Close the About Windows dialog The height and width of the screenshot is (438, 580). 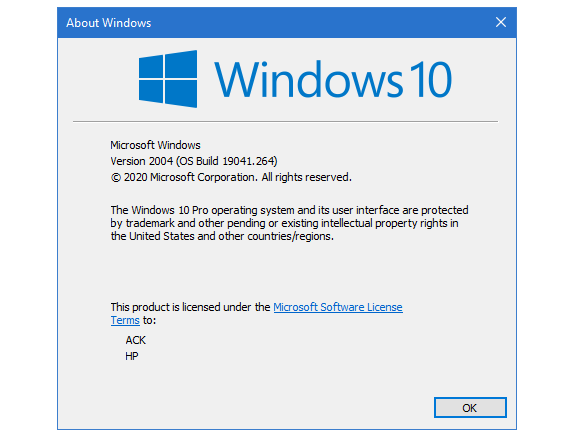coord(501,23)
